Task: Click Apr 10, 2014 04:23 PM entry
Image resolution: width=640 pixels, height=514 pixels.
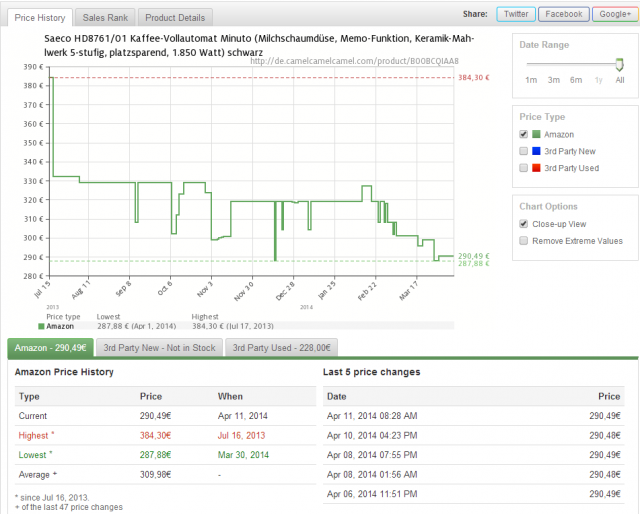Action: tap(372, 436)
